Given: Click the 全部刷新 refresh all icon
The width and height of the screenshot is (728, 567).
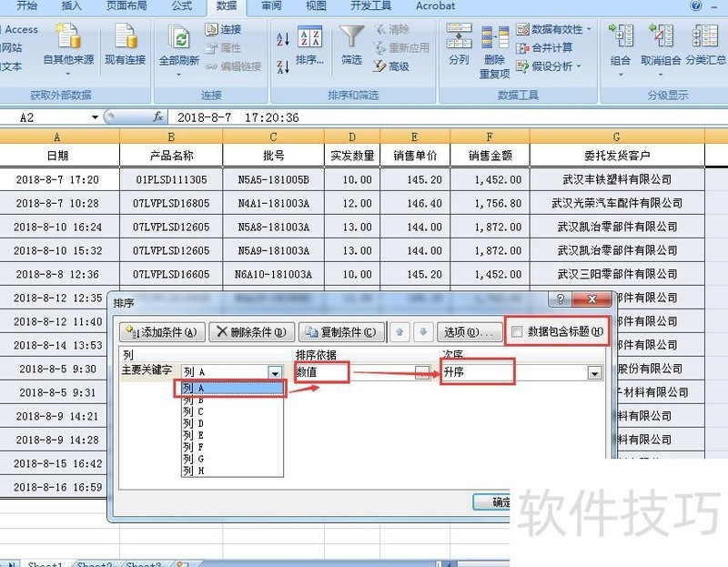Looking at the screenshot, I should point(179,38).
